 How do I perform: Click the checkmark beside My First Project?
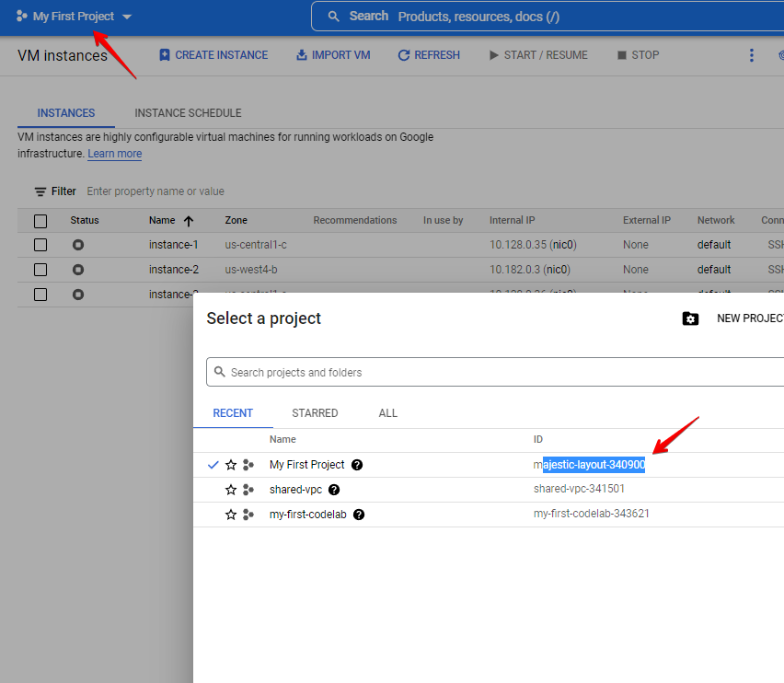213,465
